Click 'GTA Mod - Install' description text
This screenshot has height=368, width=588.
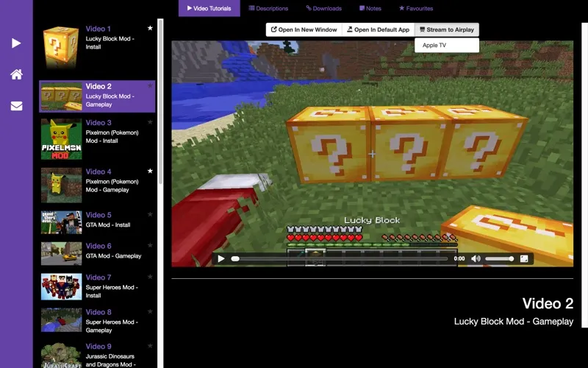click(x=107, y=224)
